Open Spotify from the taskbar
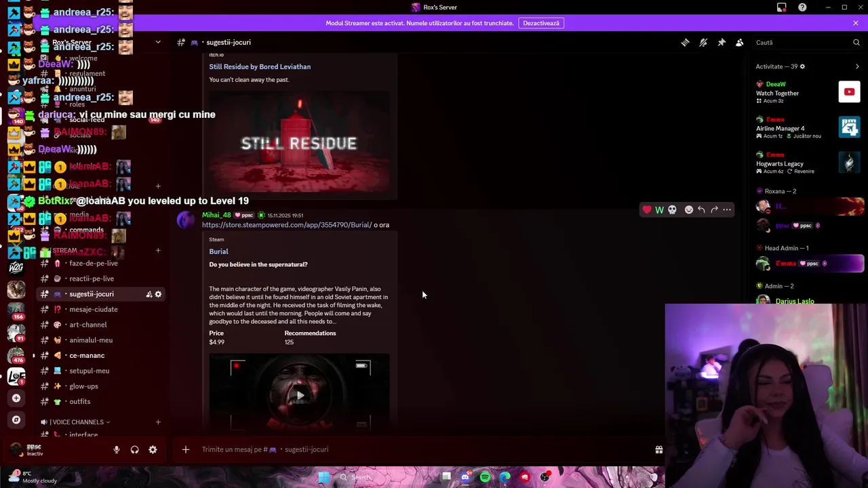The height and width of the screenshot is (488, 868). pos(485,477)
